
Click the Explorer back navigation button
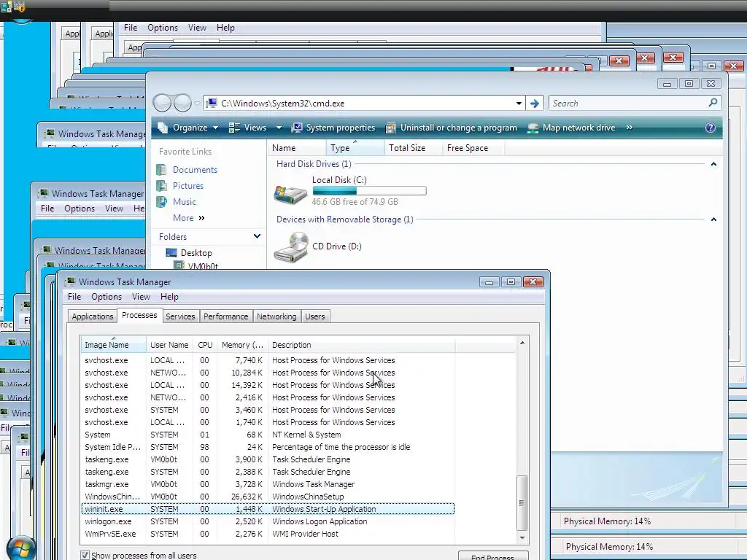(162, 103)
